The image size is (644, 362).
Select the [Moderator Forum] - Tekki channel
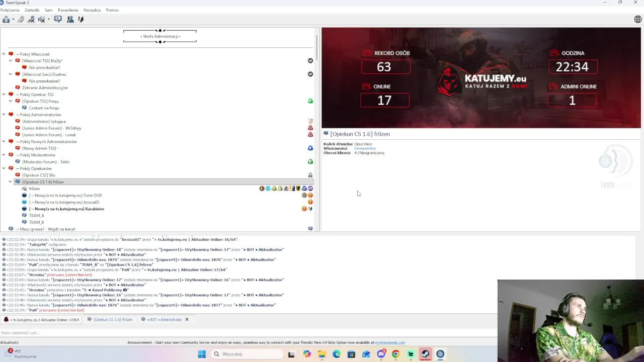46,162
